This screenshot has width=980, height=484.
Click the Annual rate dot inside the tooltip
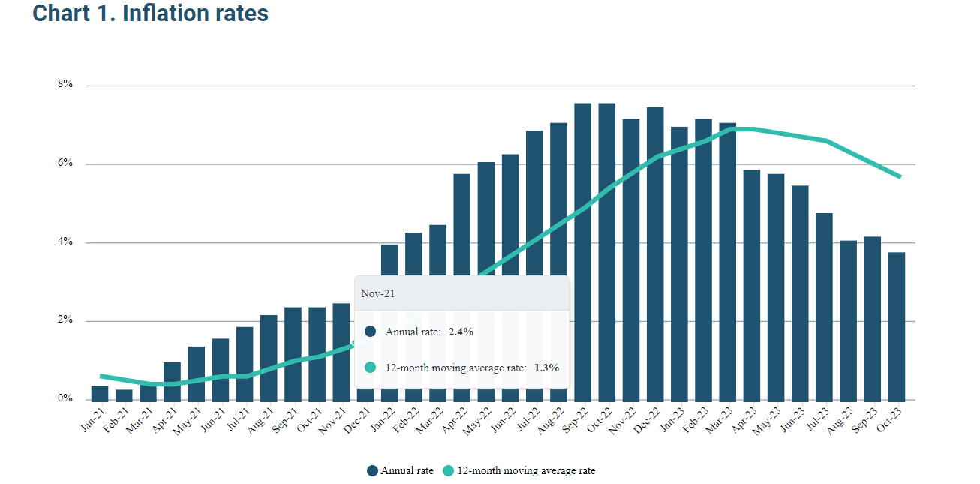pyautogui.click(x=368, y=331)
